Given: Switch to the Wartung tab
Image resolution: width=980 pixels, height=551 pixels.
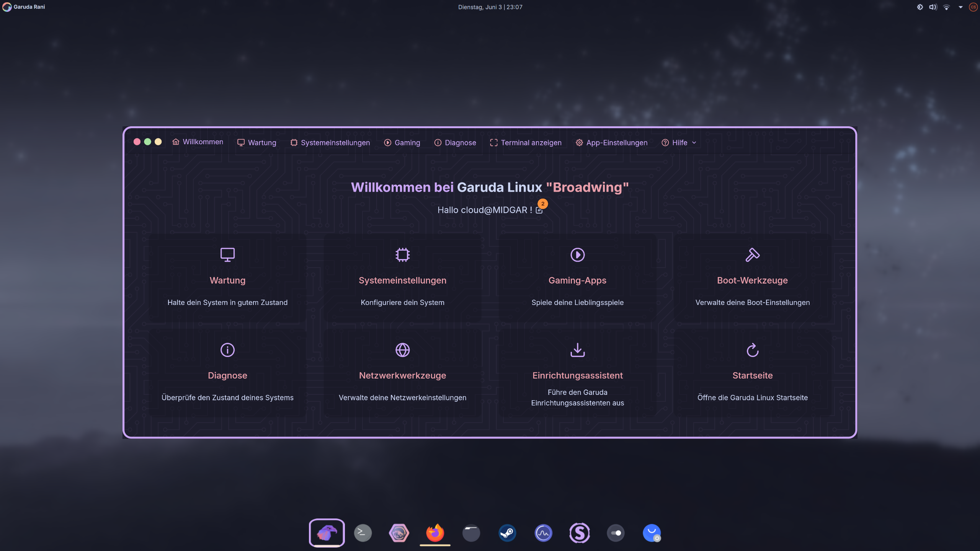Looking at the screenshot, I should [257, 143].
